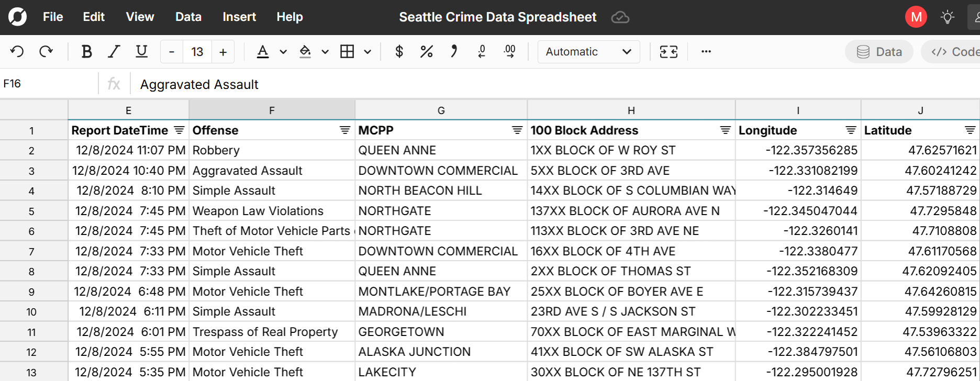Click the Data panel button
Viewport: 980px width, 381px height.
tap(879, 52)
